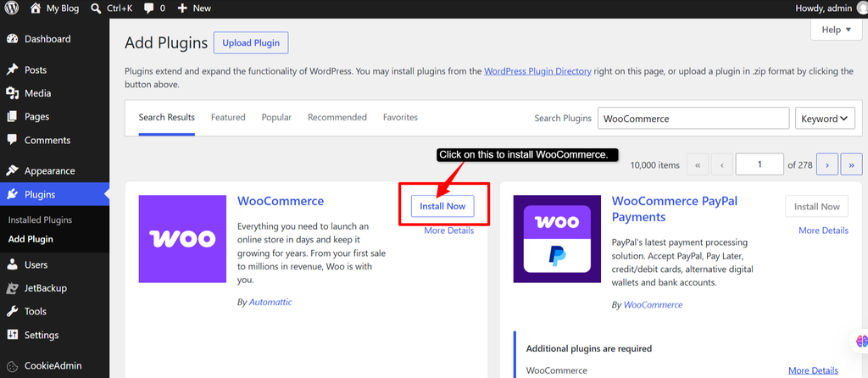Click the Comments speech bubble sidebar icon
Screen dimensions: 868x378
point(12,140)
